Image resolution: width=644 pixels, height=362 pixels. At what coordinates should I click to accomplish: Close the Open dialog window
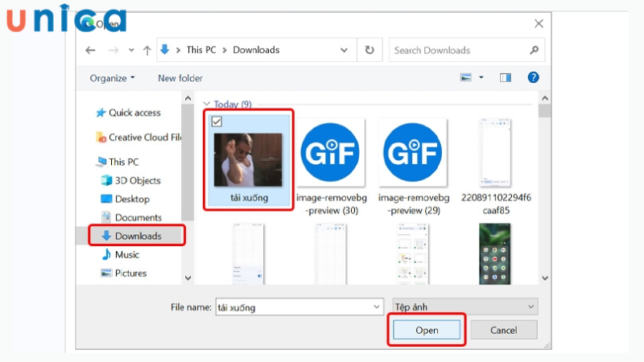click(x=539, y=24)
